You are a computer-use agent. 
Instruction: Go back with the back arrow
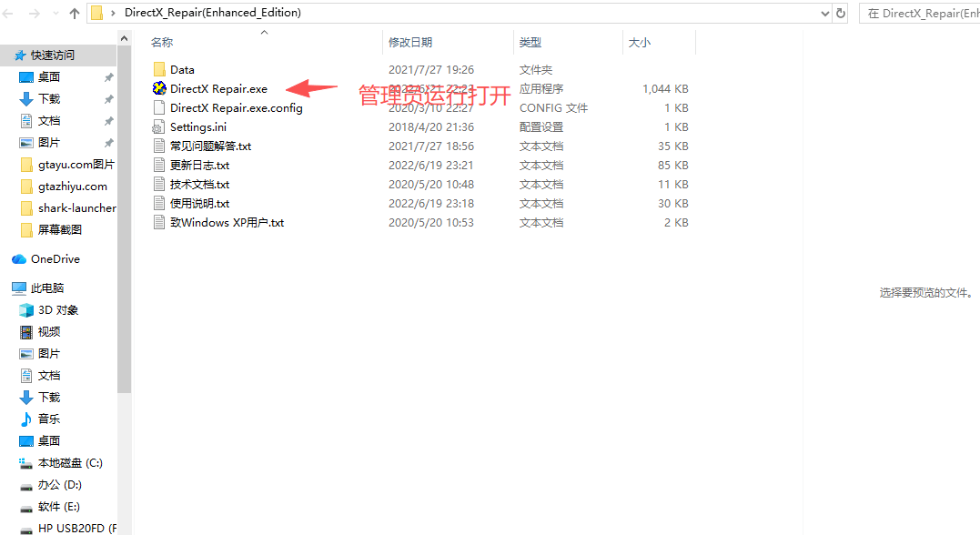[8, 13]
